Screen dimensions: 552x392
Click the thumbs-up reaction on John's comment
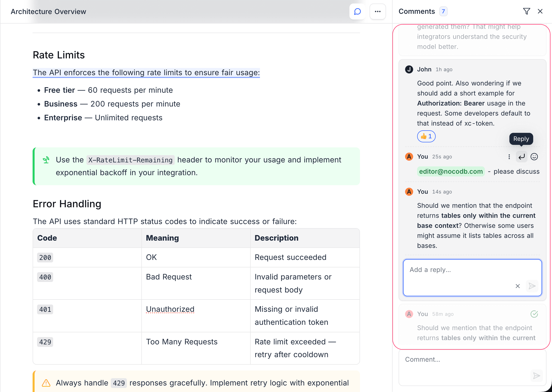426,136
